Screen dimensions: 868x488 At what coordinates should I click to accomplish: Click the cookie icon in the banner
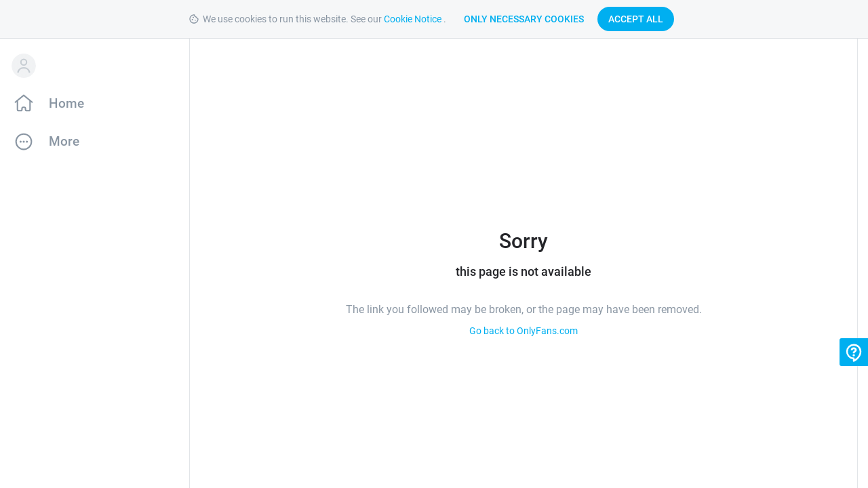click(194, 19)
